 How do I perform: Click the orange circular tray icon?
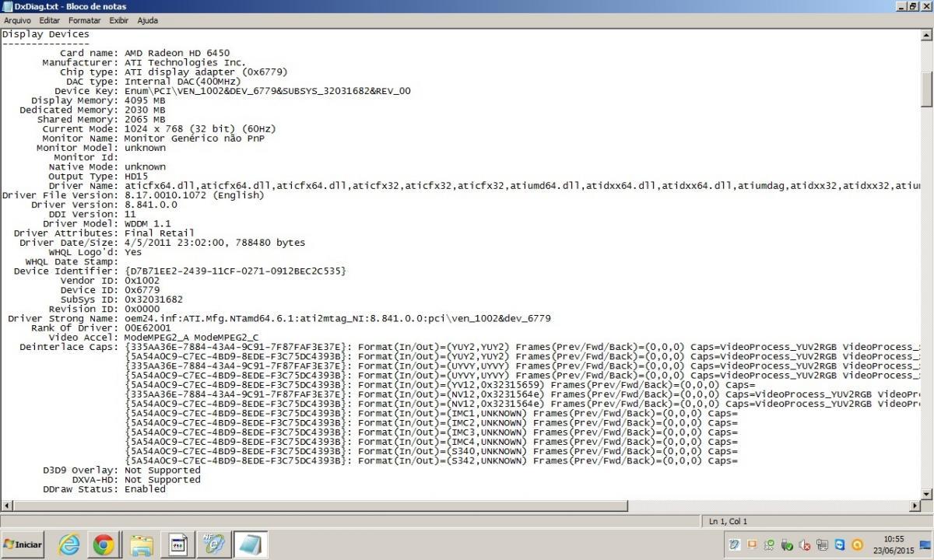[x=858, y=545]
